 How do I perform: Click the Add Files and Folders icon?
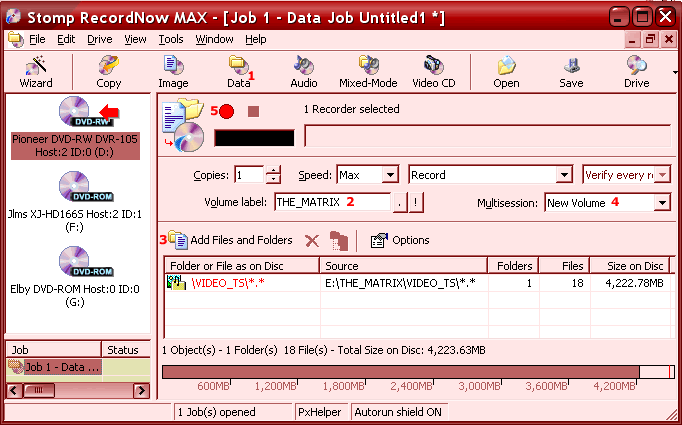(178, 240)
